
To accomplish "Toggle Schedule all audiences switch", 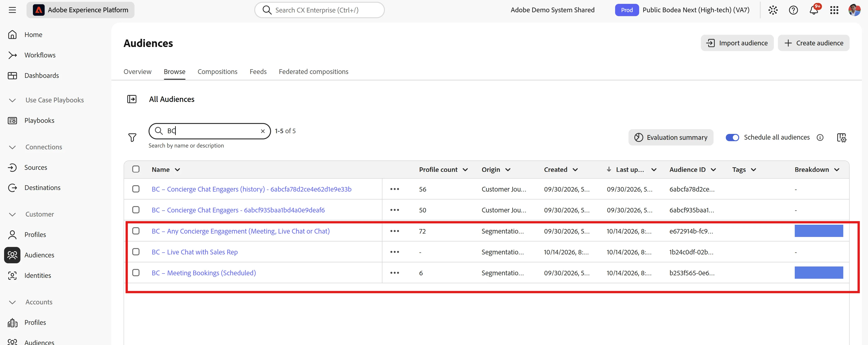I will [732, 137].
